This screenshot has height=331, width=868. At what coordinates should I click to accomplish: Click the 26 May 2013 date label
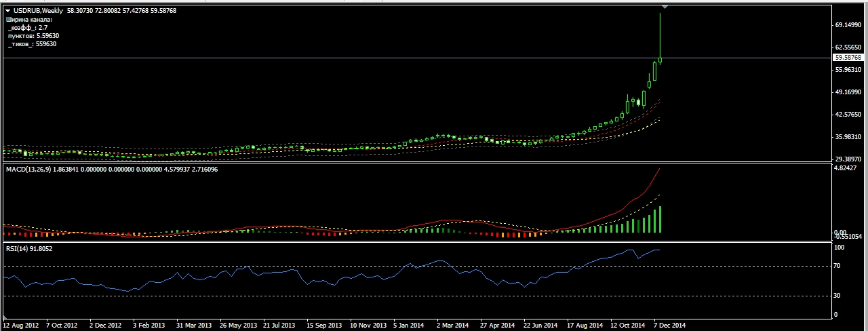click(x=238, y=326)
